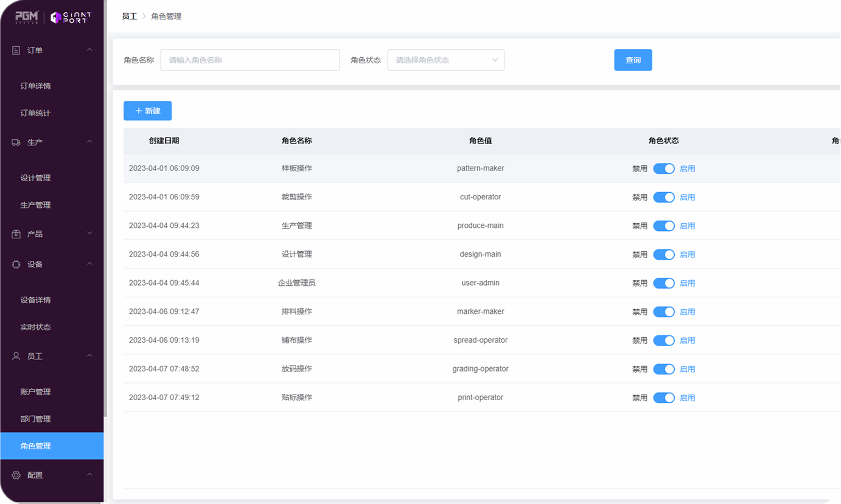
Task: Open 订单详情 in the sidebar
Action: (x=35, y=86)
